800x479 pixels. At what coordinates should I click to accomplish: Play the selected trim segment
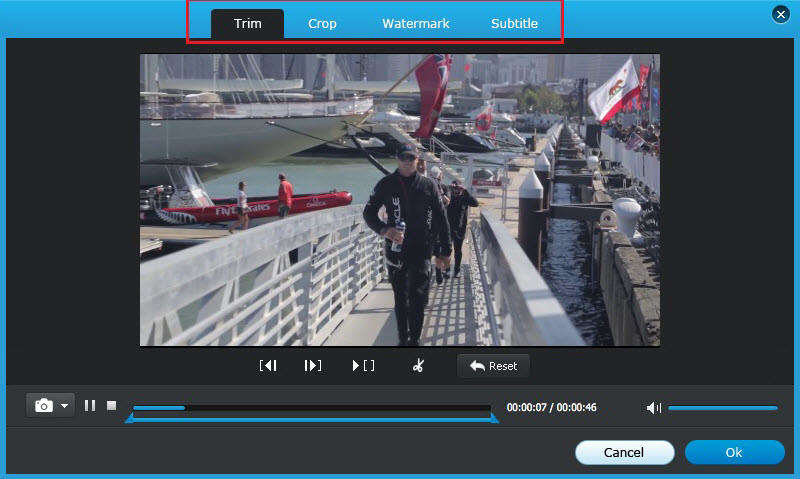click(x=363, y=366)
